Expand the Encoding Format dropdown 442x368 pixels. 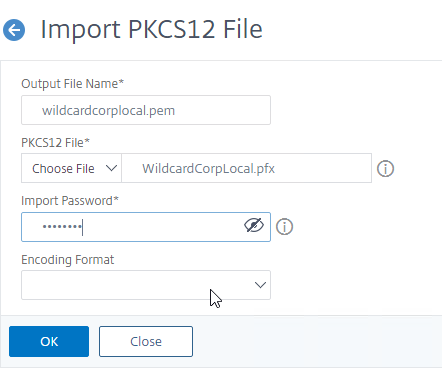146,285
